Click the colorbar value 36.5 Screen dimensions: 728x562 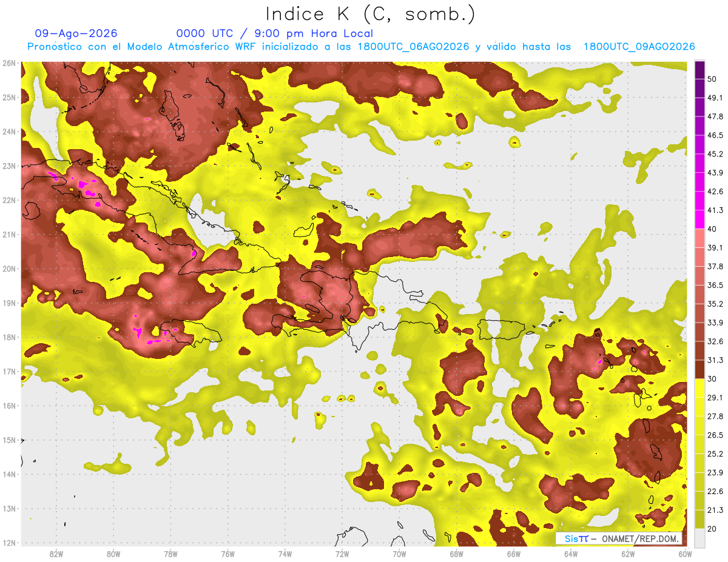point(715,285)
